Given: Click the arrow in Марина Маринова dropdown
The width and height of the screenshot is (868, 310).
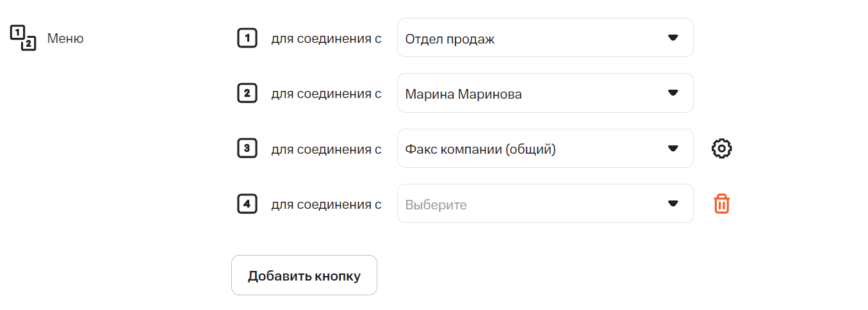Looking at the screenshot, I should [673, 93].
